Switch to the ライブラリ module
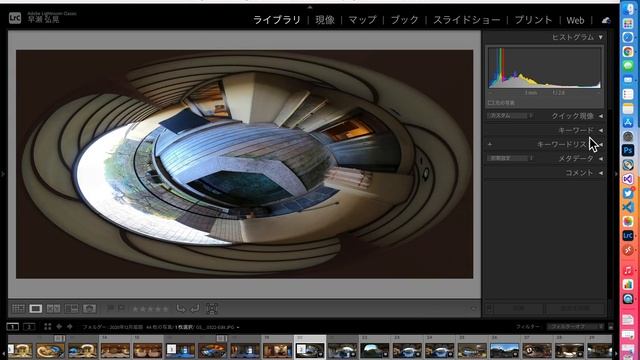This screenshot has width=640, height=360. tap(276, 20)
